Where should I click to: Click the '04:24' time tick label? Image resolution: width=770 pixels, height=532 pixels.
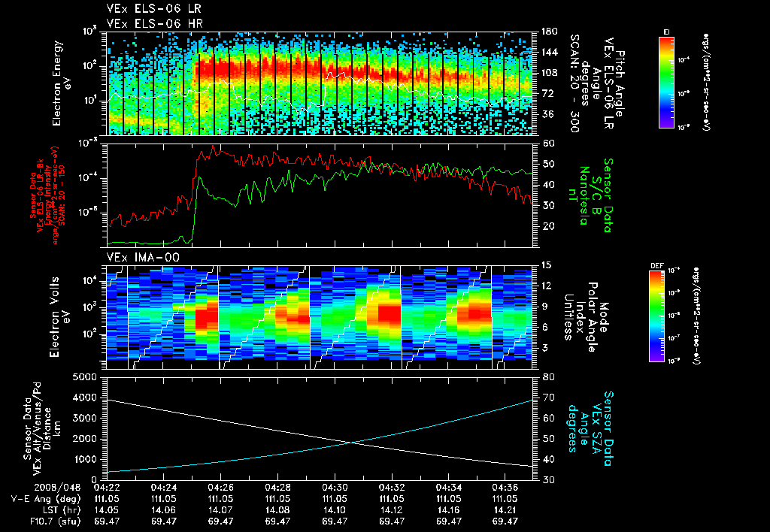pos(163,488)
